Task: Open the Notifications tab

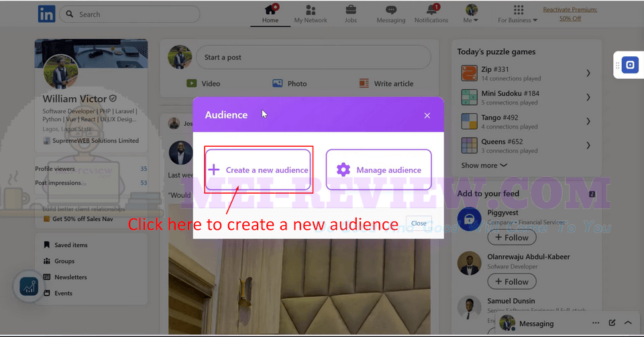Action: click(x=431, y=14)
